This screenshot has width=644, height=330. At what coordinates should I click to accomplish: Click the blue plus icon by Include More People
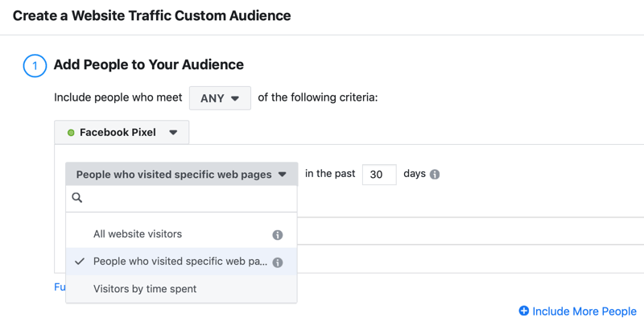[524, 311]
